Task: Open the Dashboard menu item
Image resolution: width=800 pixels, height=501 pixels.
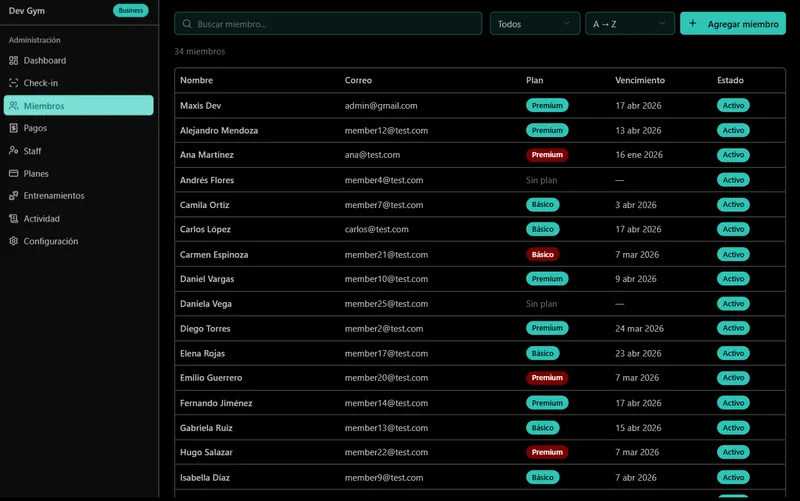Action: tap(78, 61)
